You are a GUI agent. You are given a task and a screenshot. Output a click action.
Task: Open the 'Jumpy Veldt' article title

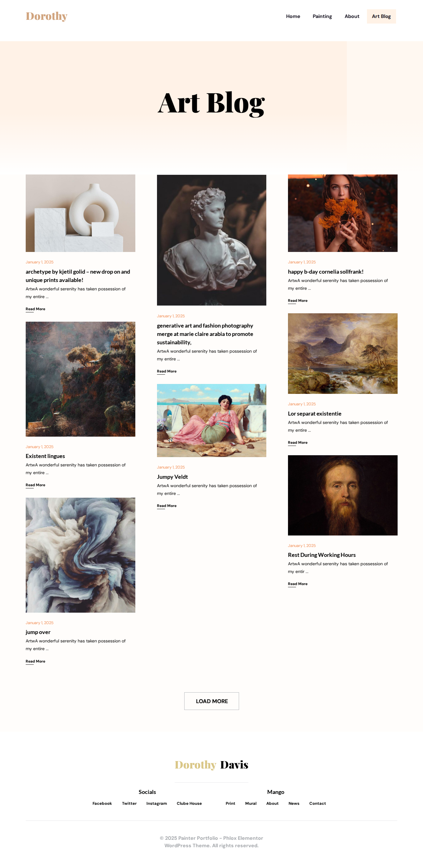pyautogui.click(x=172, y=477)
